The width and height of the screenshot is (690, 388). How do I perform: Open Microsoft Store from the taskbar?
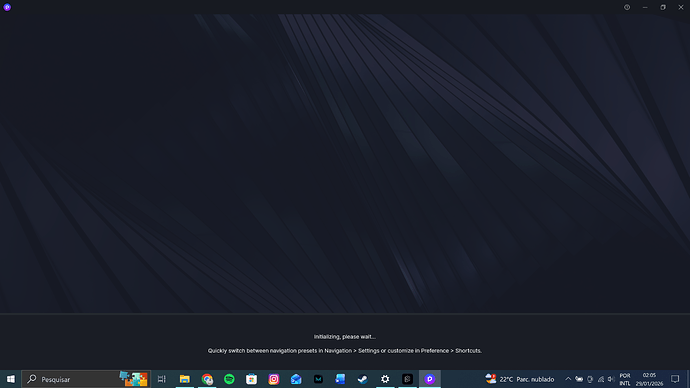[252, 379]
